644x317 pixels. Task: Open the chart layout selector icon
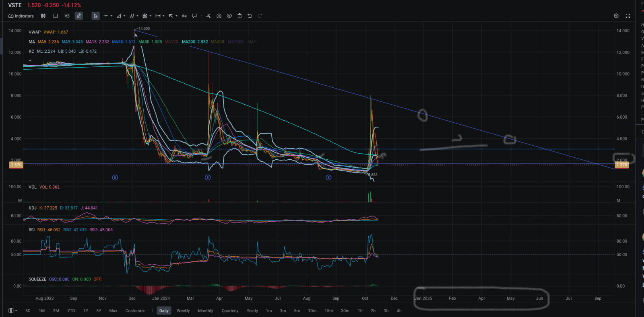pos(11,311)
